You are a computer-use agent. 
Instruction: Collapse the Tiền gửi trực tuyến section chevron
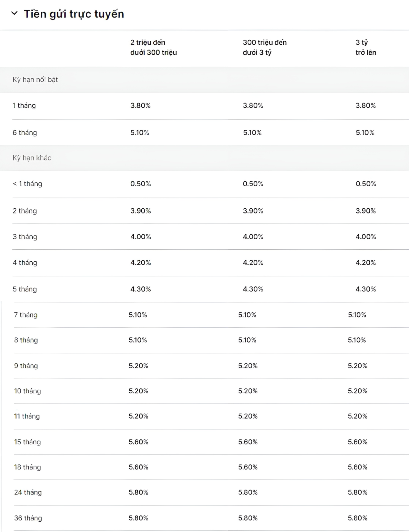[14, 13]
